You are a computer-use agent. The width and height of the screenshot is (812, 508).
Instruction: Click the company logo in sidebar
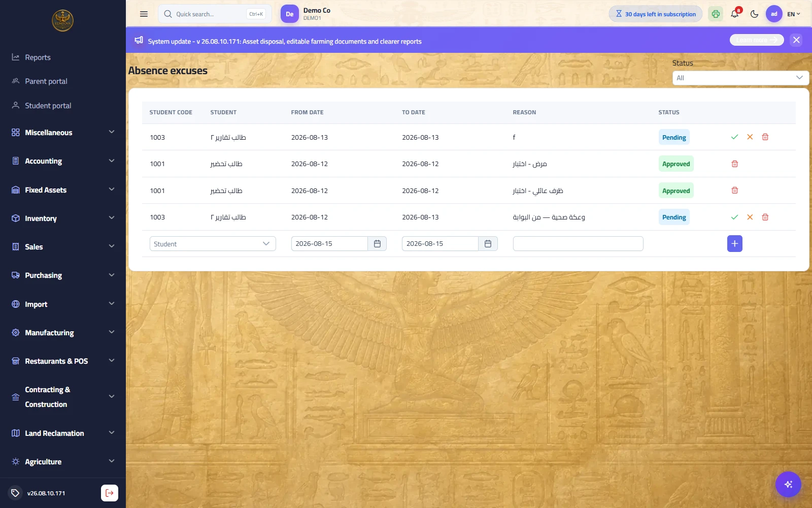point(63,21)
